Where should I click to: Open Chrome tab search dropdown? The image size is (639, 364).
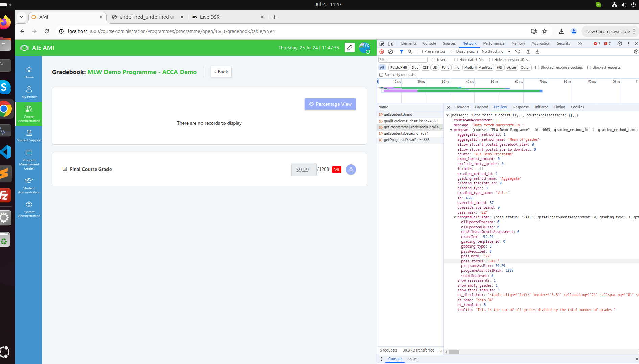pyautogui.click(x=22, y=17)
